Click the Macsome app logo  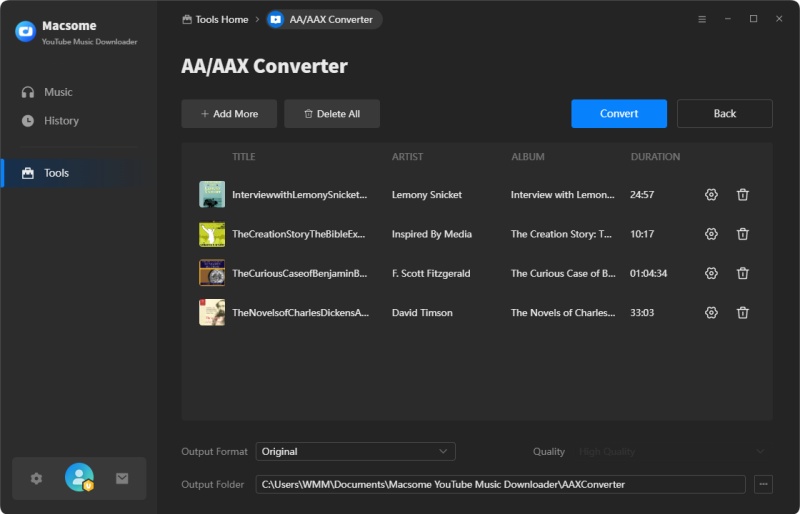26,32
